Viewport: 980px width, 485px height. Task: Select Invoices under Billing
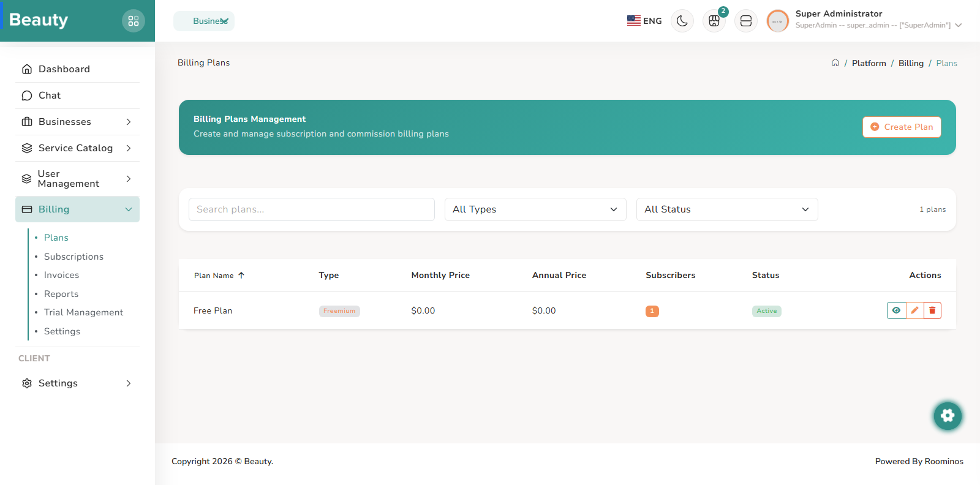61,275
